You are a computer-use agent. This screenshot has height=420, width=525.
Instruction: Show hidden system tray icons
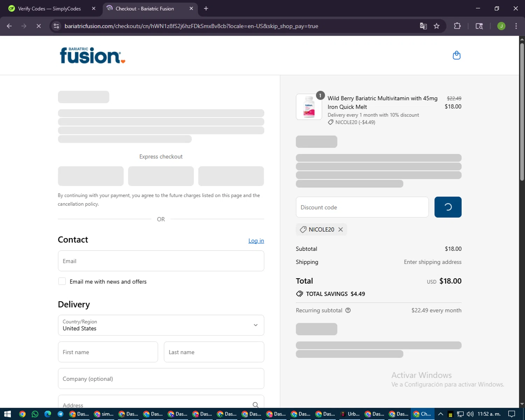point(441,414)
